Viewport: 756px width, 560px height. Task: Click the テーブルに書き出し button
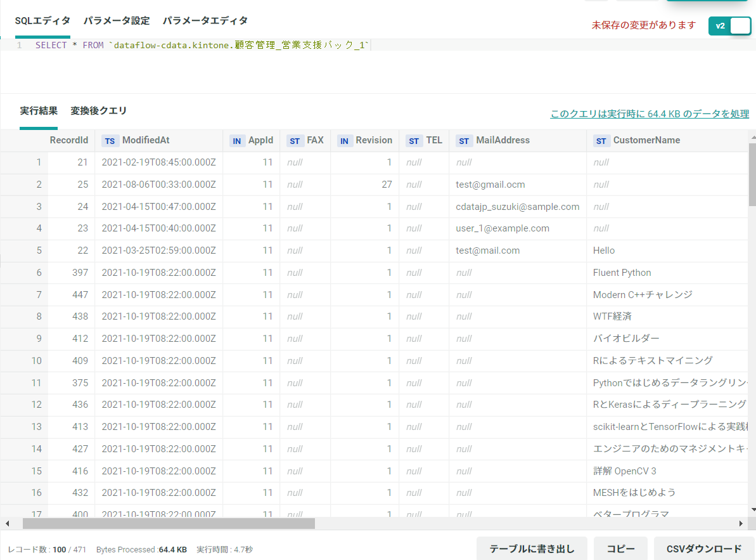click(532, 549)
